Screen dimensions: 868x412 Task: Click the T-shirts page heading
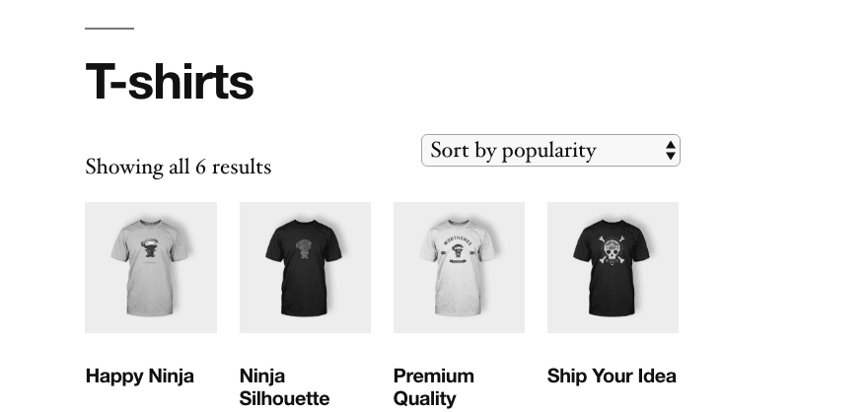coord(170,82)
